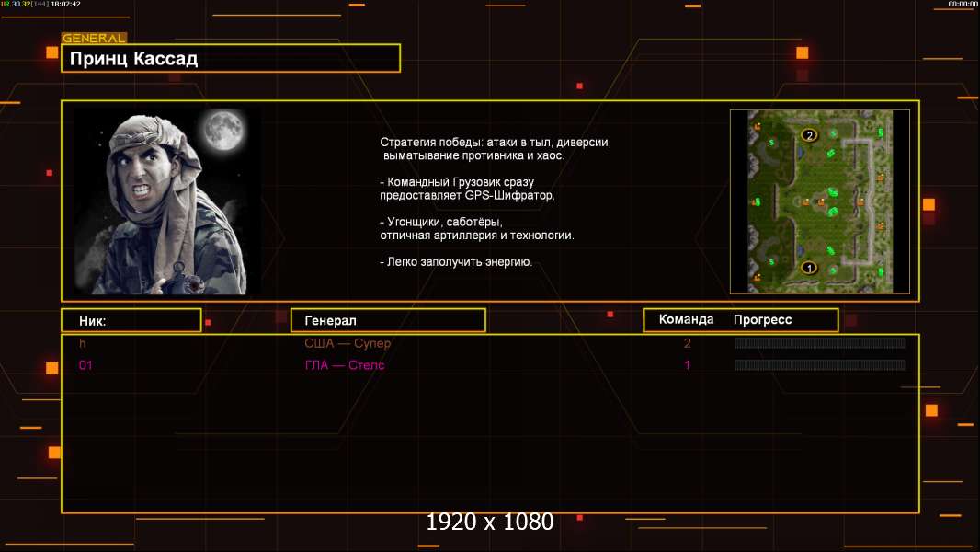Select the Генерал column header
Viewport: 980px width, 552px height.
(388, 320)
